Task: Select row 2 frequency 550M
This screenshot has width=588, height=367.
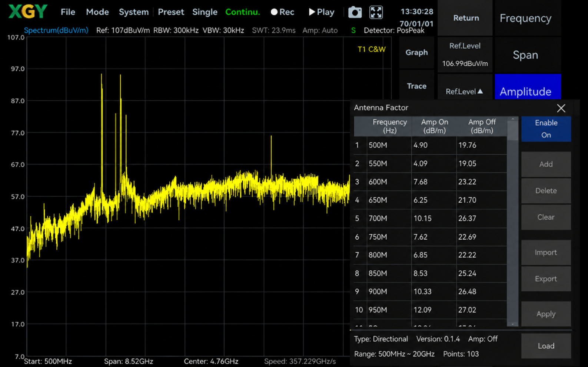Action: 389,164
